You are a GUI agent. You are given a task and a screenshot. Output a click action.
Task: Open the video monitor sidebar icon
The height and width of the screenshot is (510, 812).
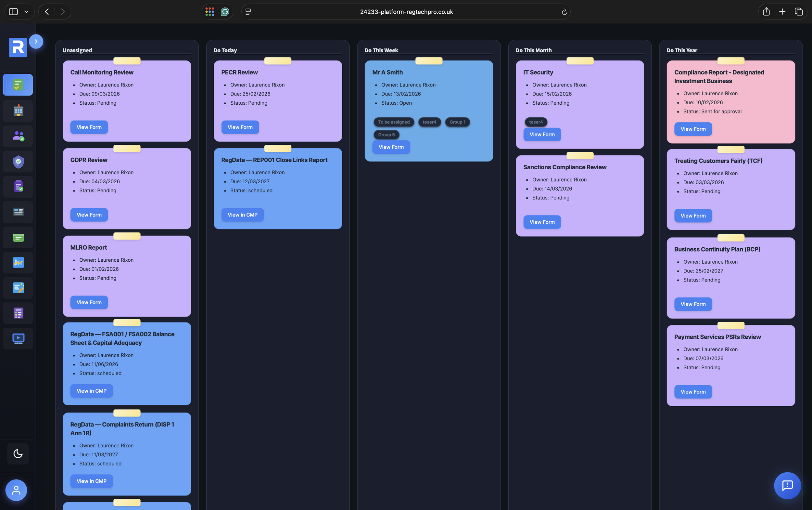tap(18, 338)
